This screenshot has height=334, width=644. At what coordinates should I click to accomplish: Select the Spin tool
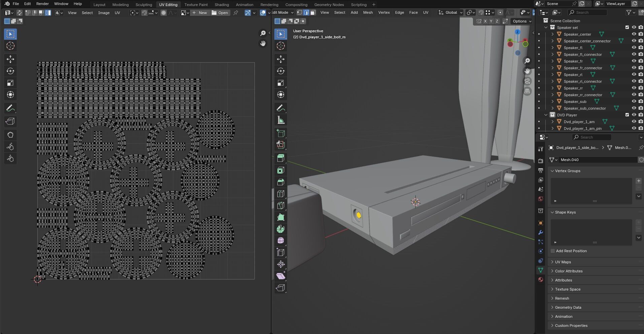pos(281,229)
